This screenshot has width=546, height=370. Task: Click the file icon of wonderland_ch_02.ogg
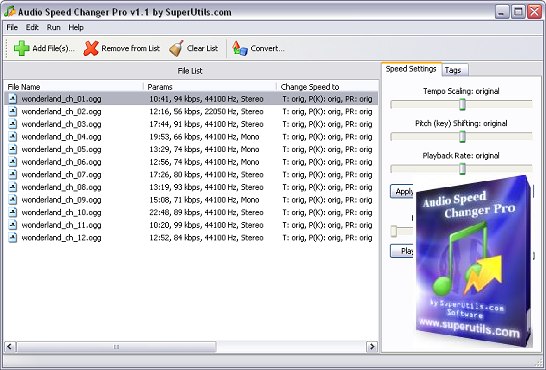(x=13, y=111)
